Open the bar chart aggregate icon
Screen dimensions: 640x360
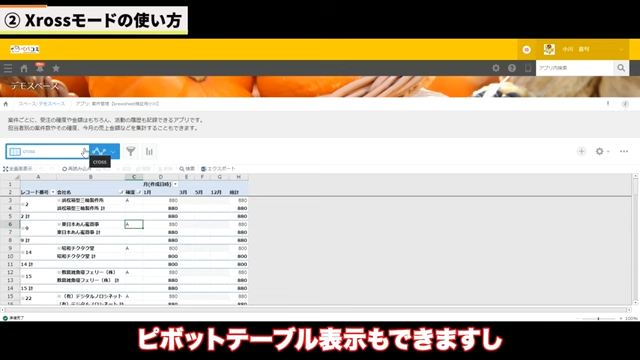coord(149,151)
